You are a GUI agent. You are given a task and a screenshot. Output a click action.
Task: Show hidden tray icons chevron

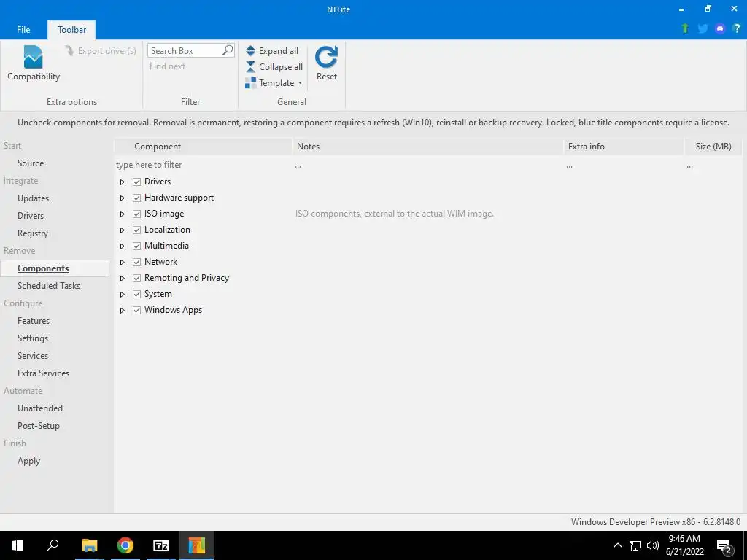617,545
